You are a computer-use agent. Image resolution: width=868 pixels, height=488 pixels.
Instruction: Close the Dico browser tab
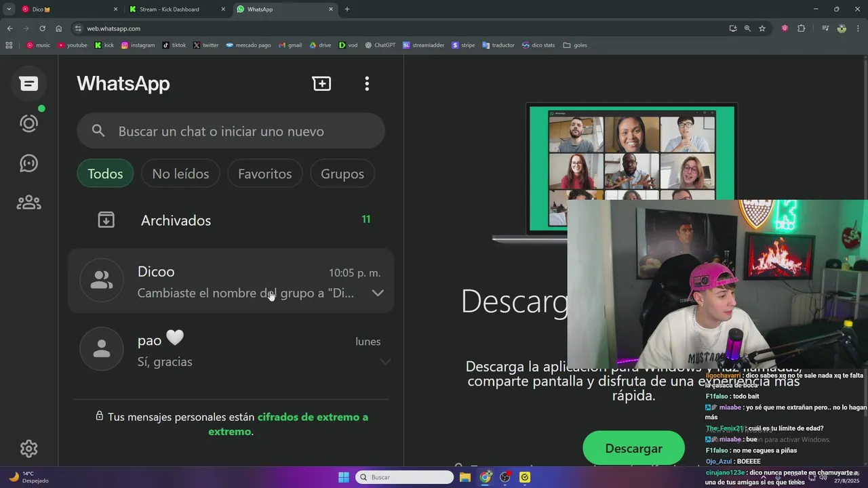point(115,9)
